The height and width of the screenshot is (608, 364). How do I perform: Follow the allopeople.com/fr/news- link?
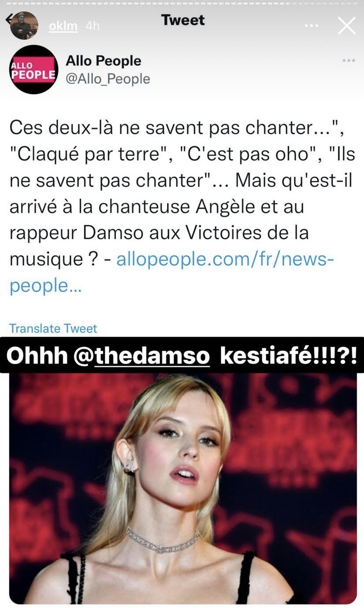[225, 260]
